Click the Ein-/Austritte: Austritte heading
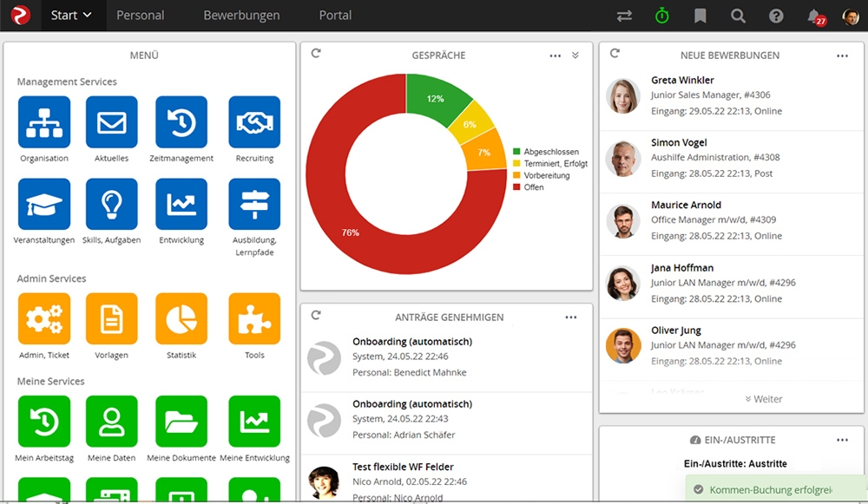The width and height of the screenshot is (868, 504). point(735,463)
